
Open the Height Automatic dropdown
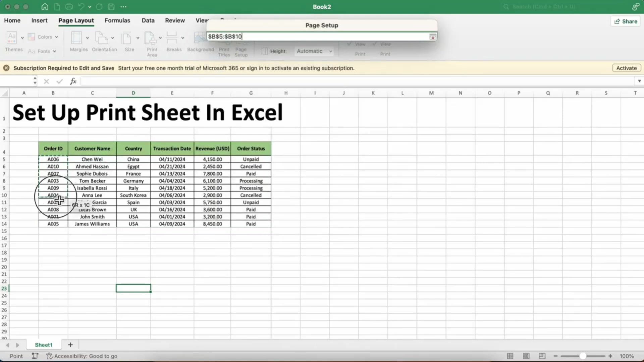[314, 51]
